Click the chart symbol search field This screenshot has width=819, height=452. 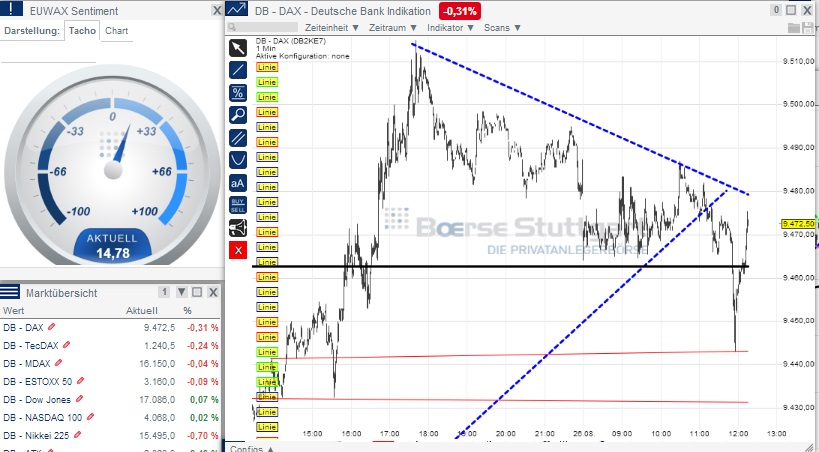263,27
